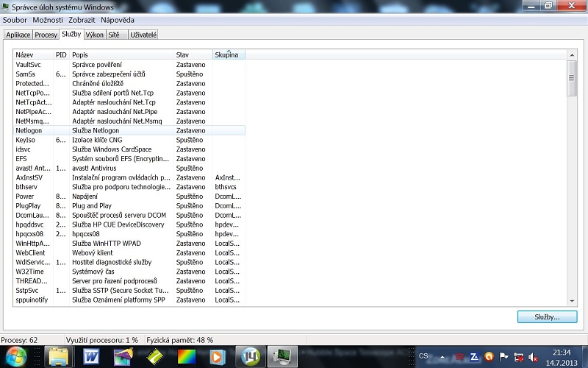
Task: Launch Microsoft Word from the taskbar
Action: pos(91,356)
